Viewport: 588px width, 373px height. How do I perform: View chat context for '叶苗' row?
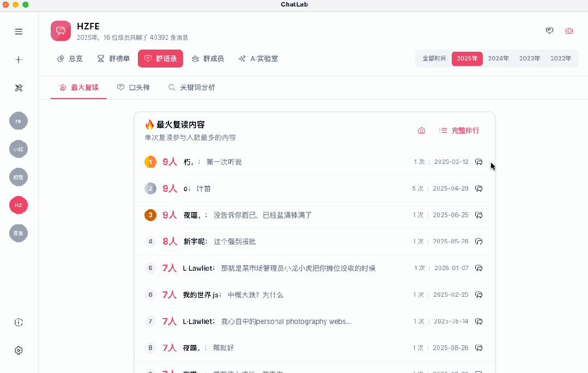478,188
